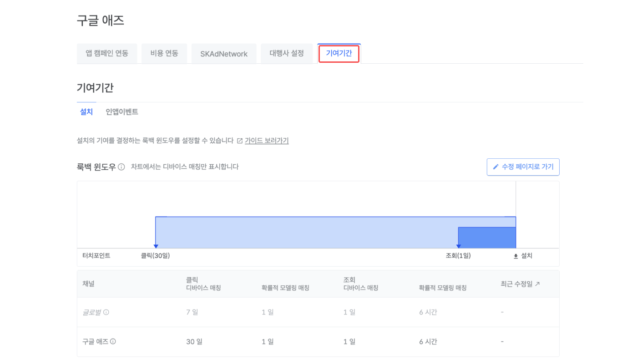Image resolution: width=637 pixels, height=364 pixels.
Task: Click the 수정 페이지로 가기 button
Action: [x=523, y=167]
